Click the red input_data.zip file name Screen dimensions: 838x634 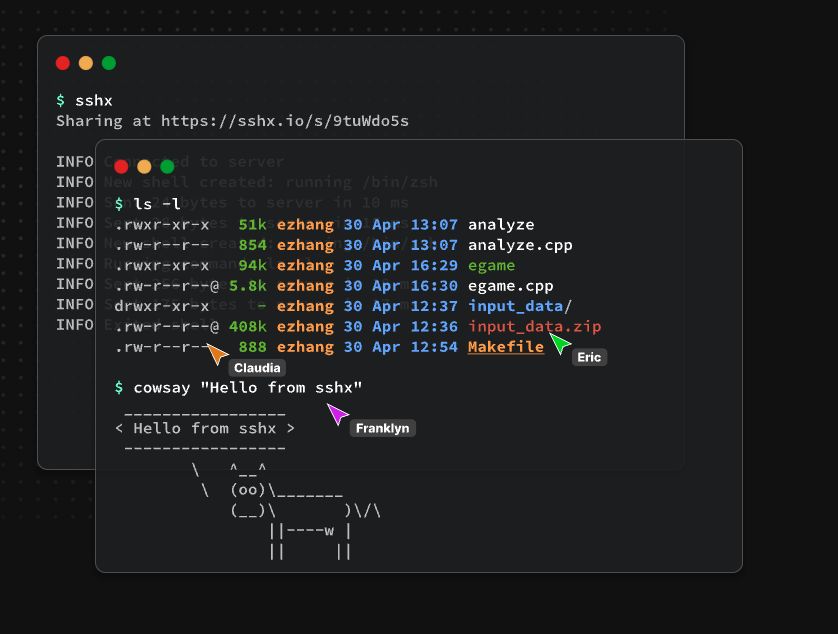[x=534, y=327]
